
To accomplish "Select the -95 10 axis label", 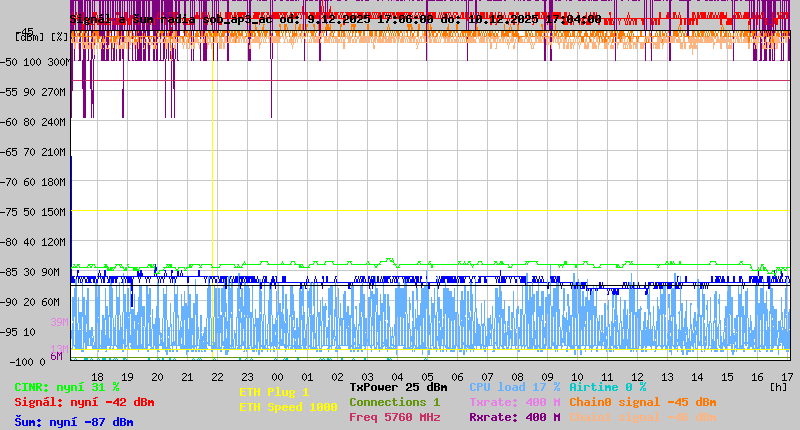I will click(18, 333).
